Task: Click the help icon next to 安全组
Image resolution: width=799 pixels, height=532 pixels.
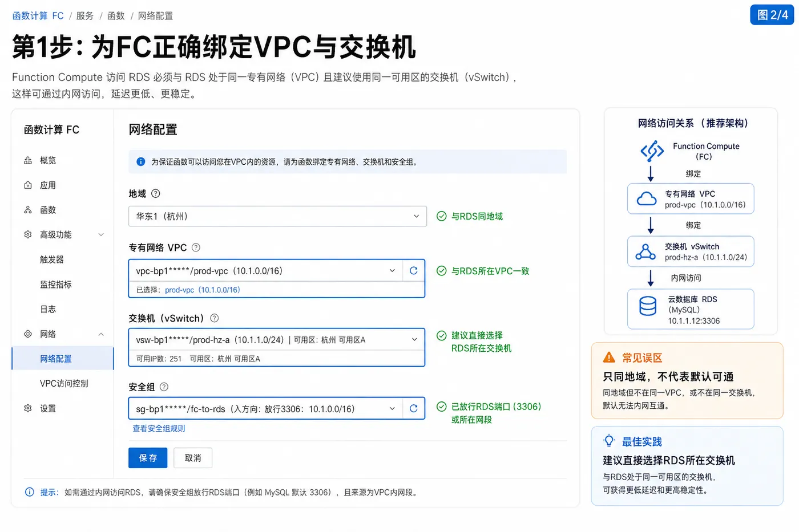Action: click(164, 387)
